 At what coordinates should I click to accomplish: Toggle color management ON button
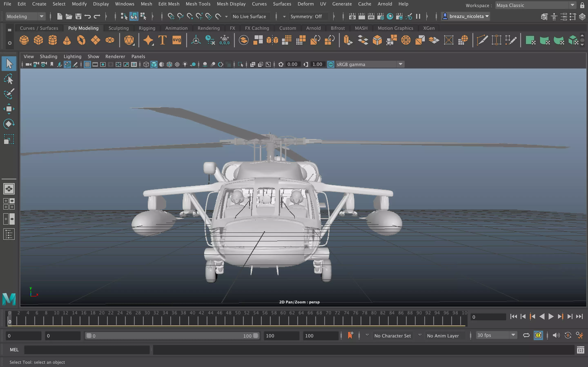(x=331, y=64)
